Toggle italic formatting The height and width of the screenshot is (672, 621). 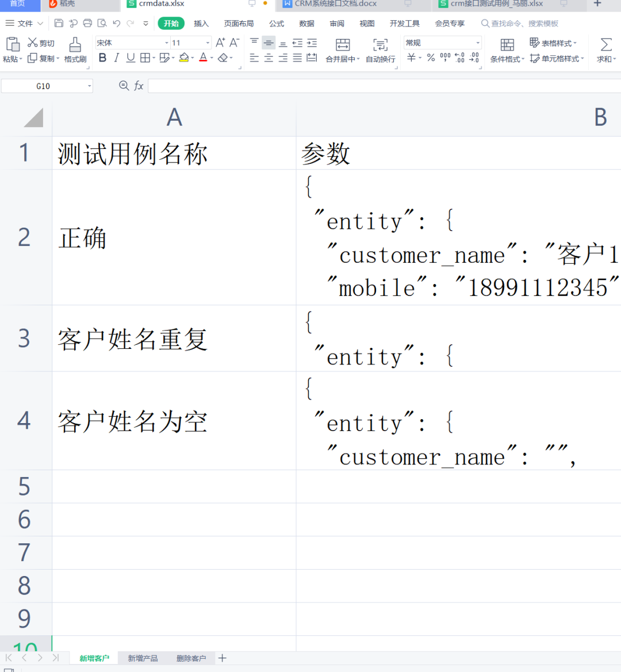click(116, 58)
